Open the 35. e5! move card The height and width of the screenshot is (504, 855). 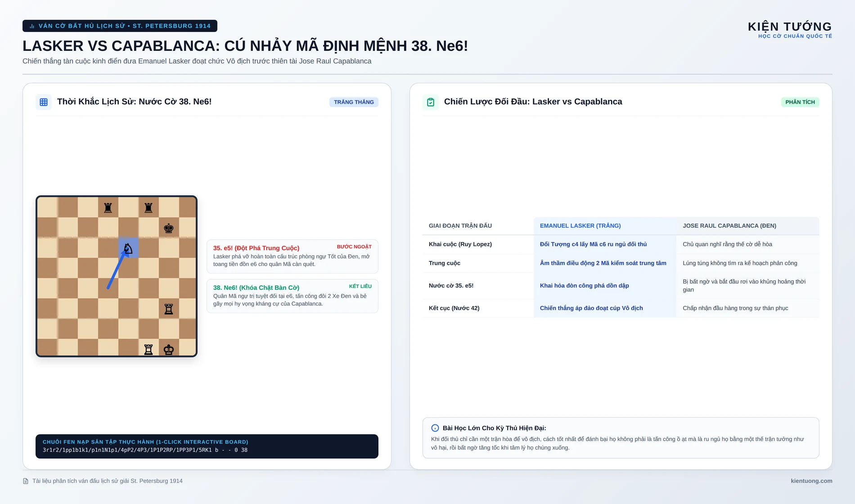(292, 256)
